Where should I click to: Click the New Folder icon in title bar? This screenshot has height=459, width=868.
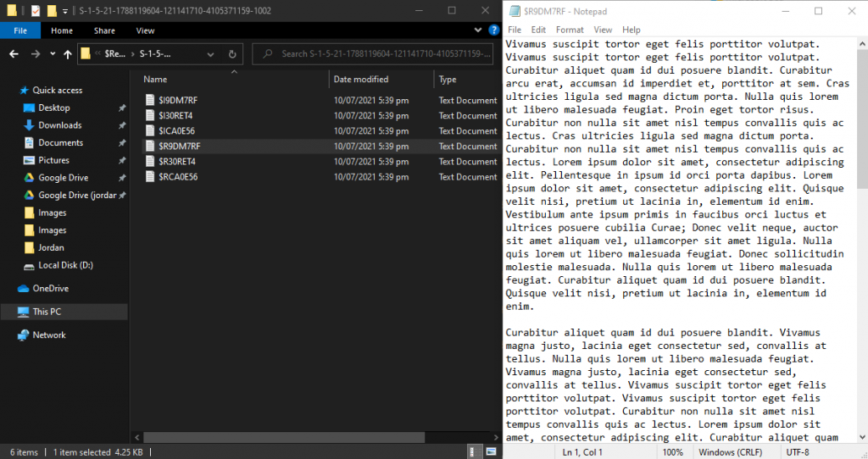pos(52,11)
